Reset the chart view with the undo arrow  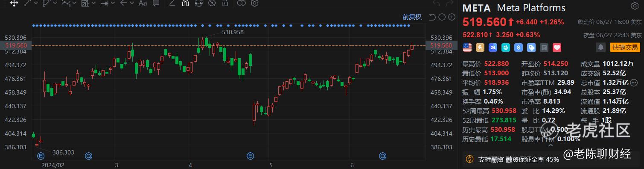pyautogui.click(x=432, y=17)
